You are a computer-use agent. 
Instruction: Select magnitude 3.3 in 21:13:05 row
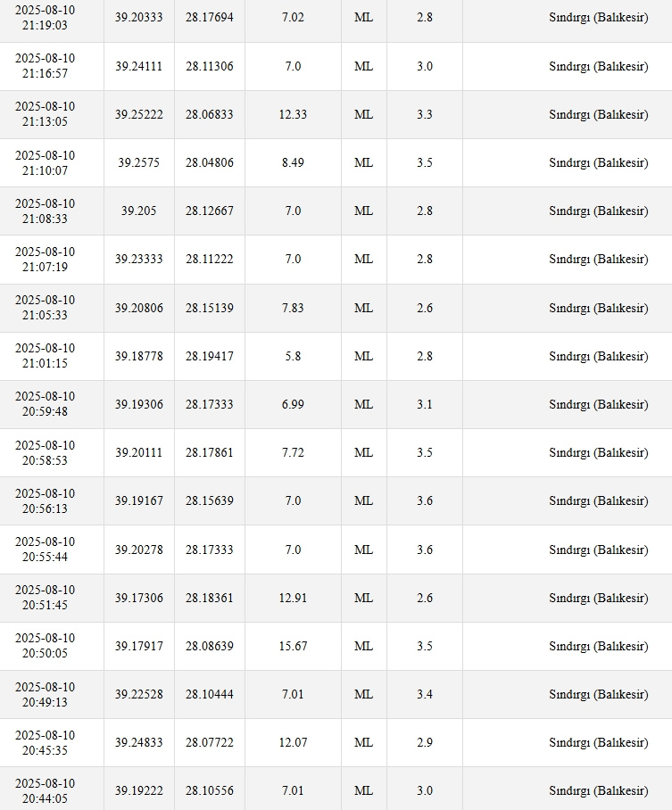click(x=425, y=114)
